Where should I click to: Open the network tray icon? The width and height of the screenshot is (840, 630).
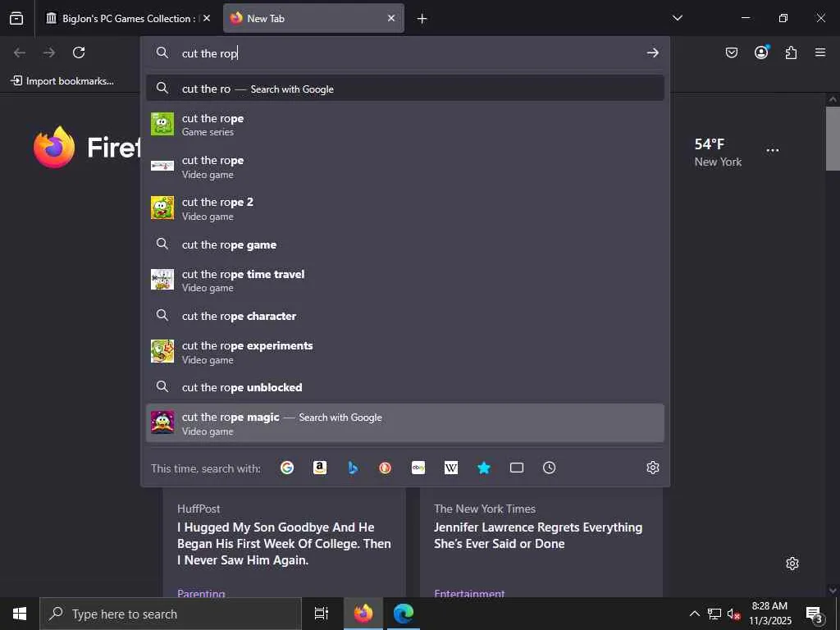714,614
